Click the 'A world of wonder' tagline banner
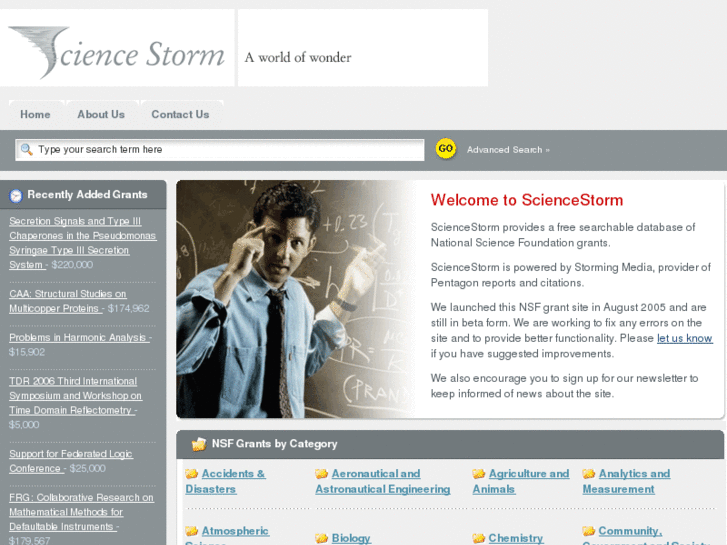The image size is (727, 545). [x=363, y=48]
